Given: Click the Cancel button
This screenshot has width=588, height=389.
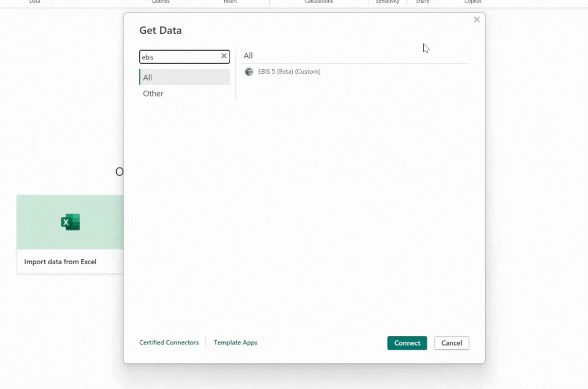Looking at the screenshot, I should pos(451,343).
